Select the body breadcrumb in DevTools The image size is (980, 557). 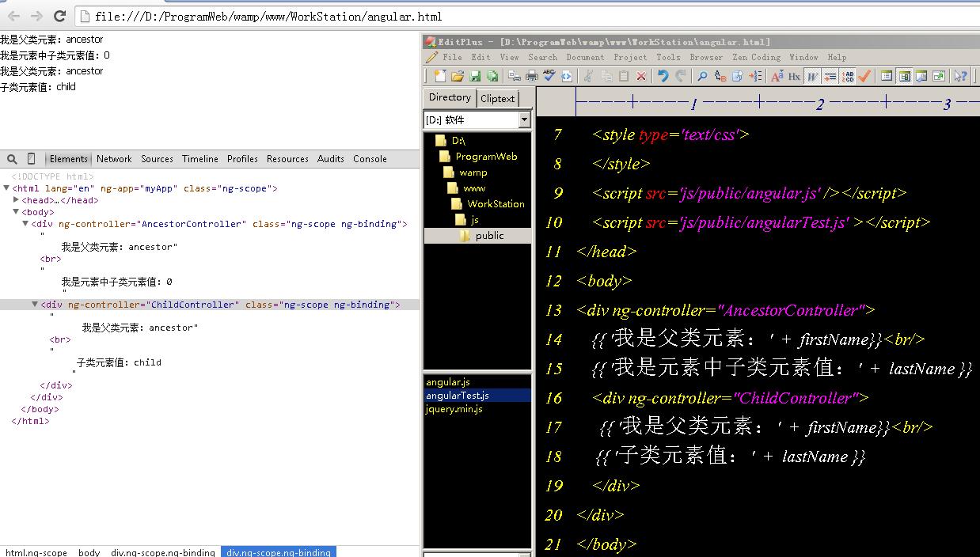[89, 552]
